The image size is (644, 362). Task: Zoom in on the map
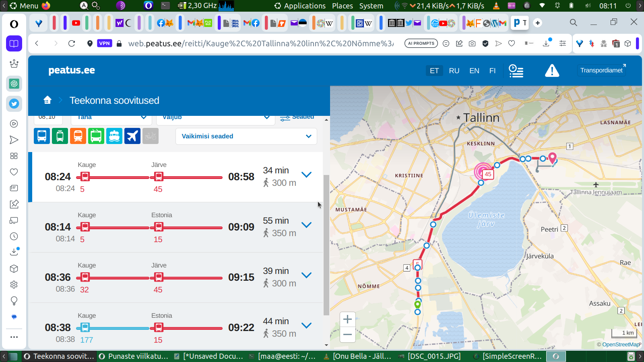tap(348, 320)
